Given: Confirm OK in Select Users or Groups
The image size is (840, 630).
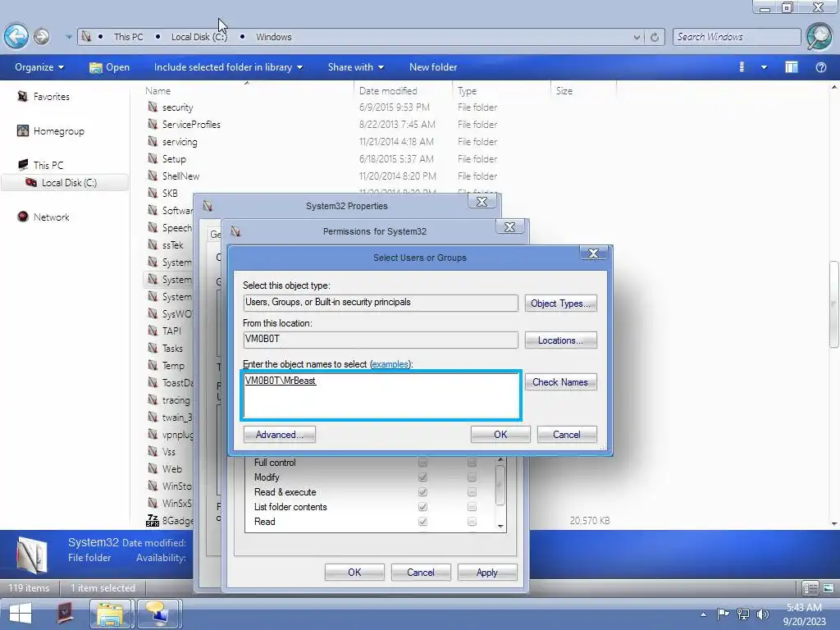Looking at the screenshot, I should pyautogui.click(x=500, y=435).
